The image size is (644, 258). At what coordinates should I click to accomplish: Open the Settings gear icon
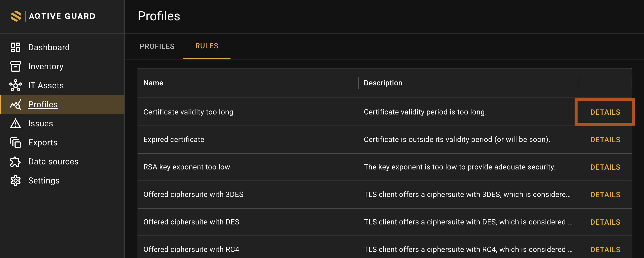[16, 181]
